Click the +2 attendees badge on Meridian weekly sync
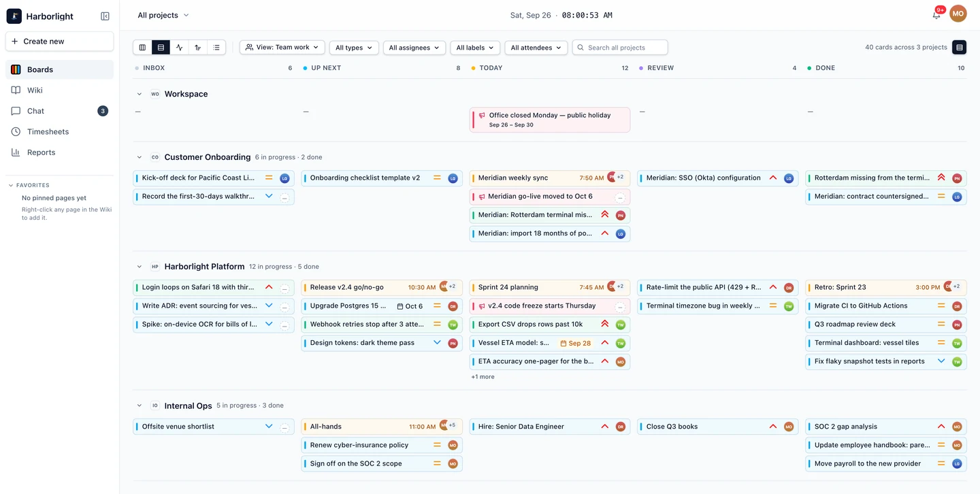The height and width of the screenshot is (494, 980). pos(620,177)
